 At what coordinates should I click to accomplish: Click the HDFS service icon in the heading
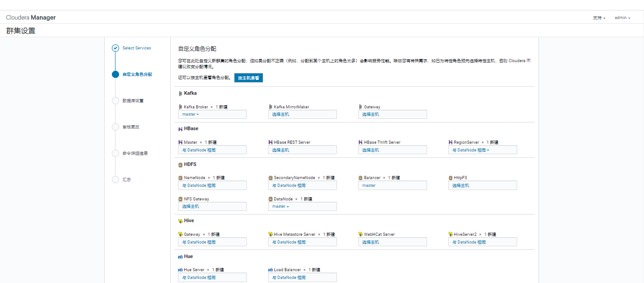click(180, 165)
